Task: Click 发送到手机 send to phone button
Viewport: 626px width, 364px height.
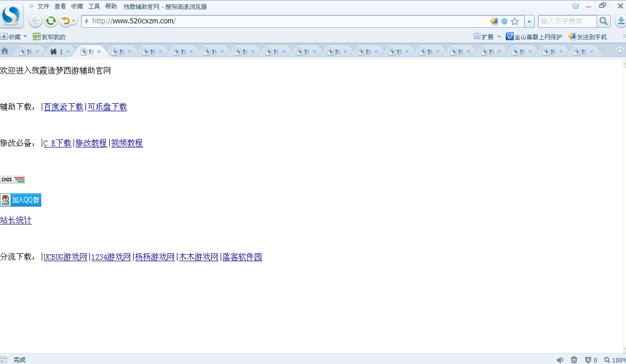Action: (588, 37)
